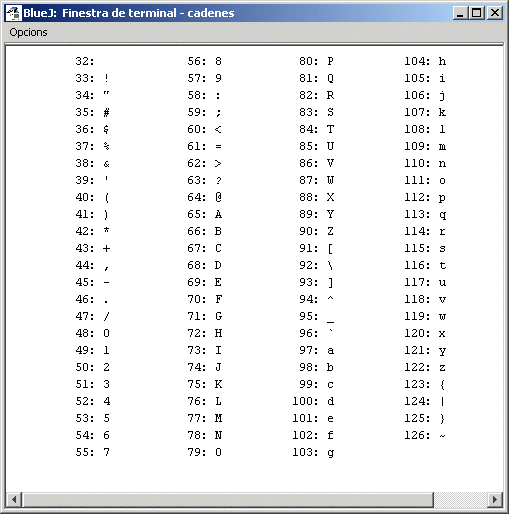
Task: Click the '48: 0' entry in the terminal
Action: (93, 333)
